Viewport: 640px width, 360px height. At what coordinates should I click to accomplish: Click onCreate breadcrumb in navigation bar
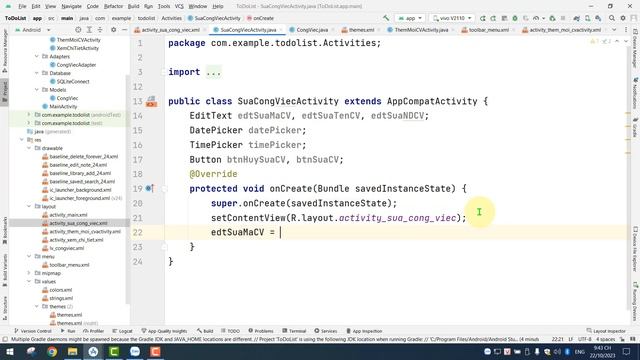point(260,18)
